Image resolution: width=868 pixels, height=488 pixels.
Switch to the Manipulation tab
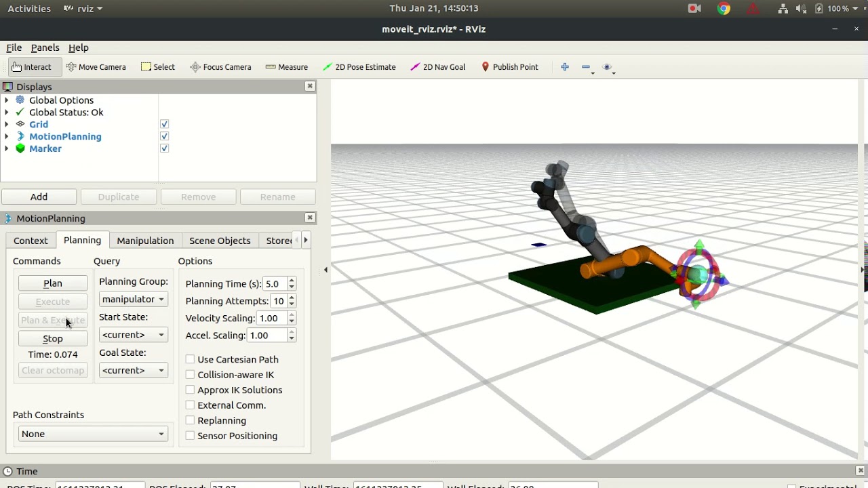point(145,241)
